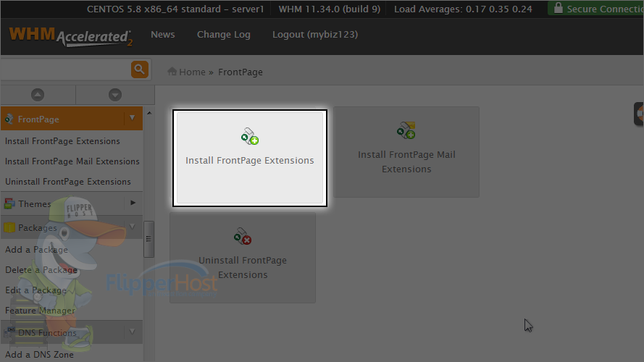Open the Change Log menu item
644x362 pixels.
click(x=223, y=35)
